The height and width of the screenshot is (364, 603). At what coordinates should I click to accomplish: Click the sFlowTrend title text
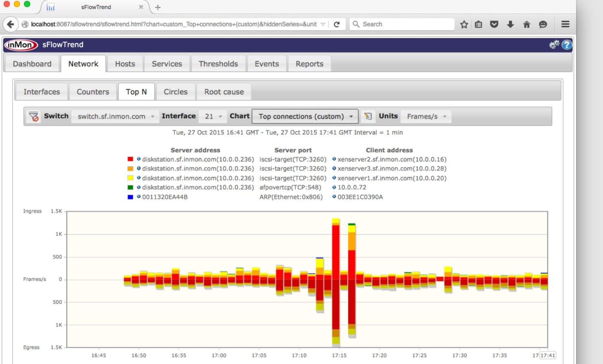(63, 45)
